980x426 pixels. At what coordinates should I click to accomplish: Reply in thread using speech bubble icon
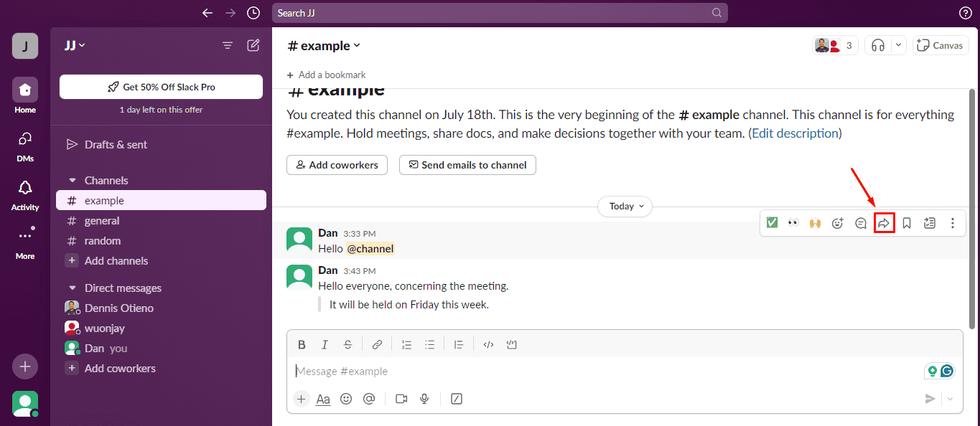coord(861,223)
